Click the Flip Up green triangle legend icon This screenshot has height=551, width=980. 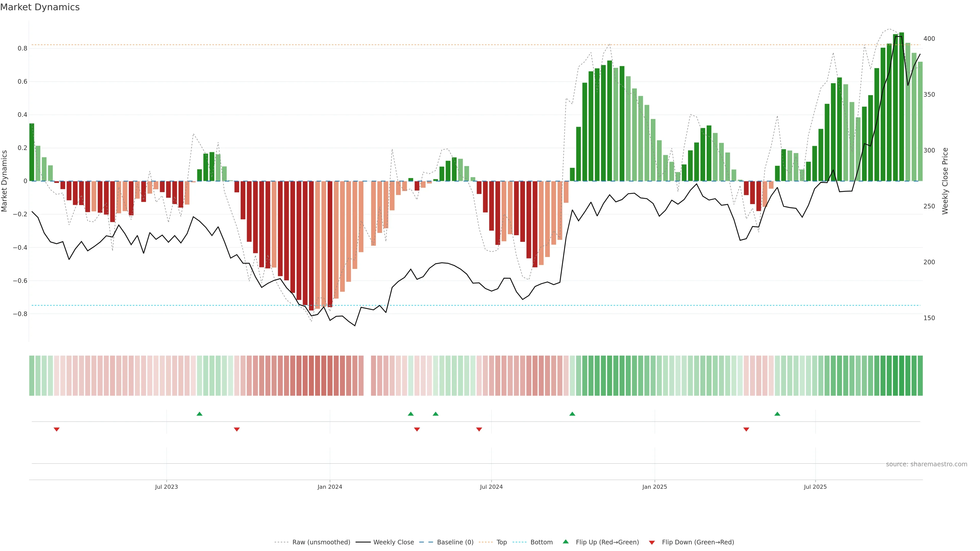point(566,542)
